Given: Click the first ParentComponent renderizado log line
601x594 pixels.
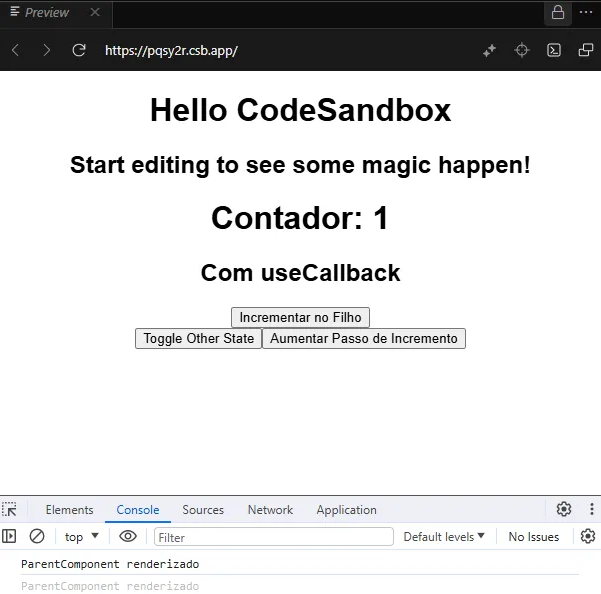Looking at the screenshot, I should (110, 564).
